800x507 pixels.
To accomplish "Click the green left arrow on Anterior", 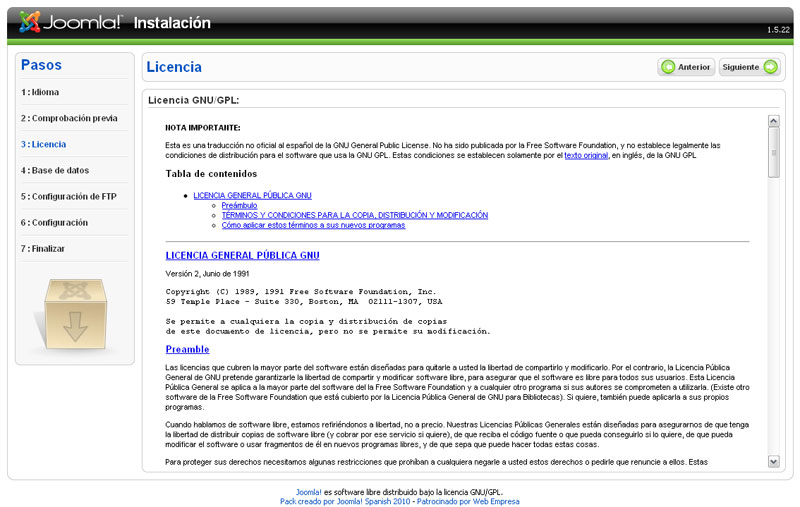I will click(667, 67).
